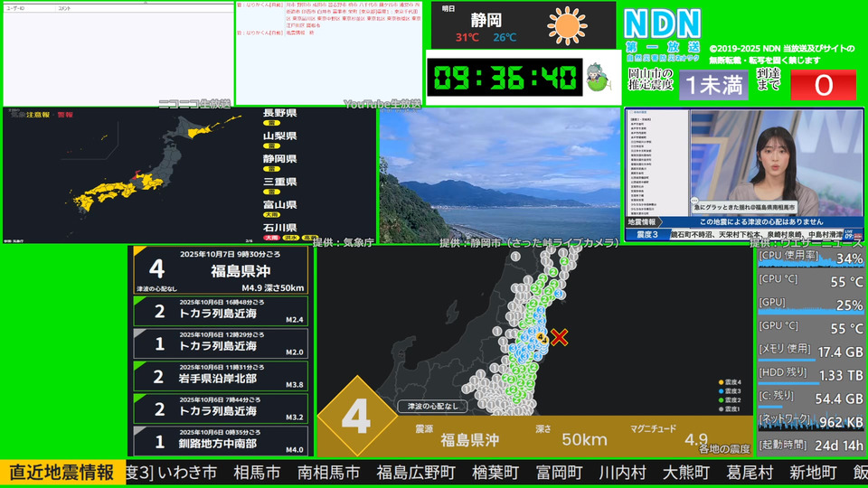Click the yellow badge under 長野県
This screenshot has height=488, width=868.
271,123
